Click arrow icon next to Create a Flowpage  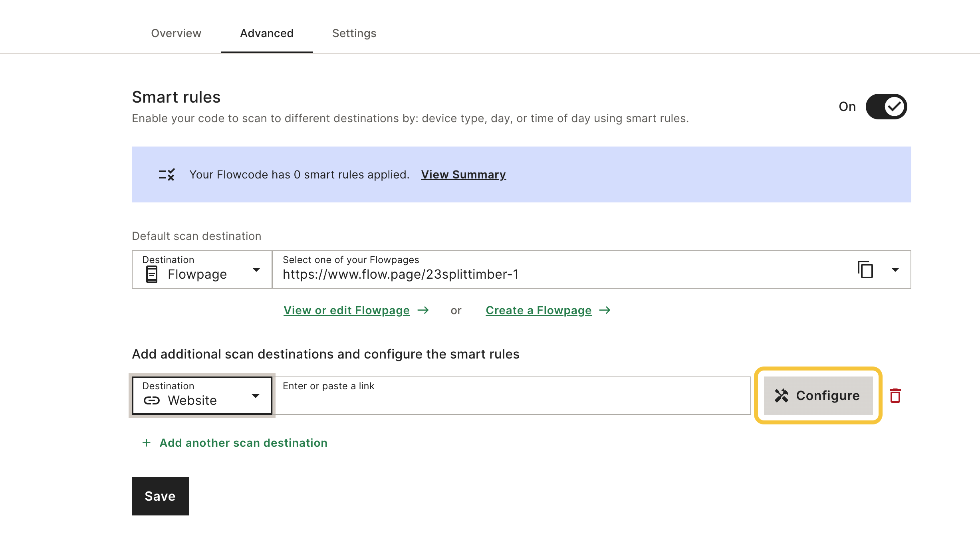point(605,310)
